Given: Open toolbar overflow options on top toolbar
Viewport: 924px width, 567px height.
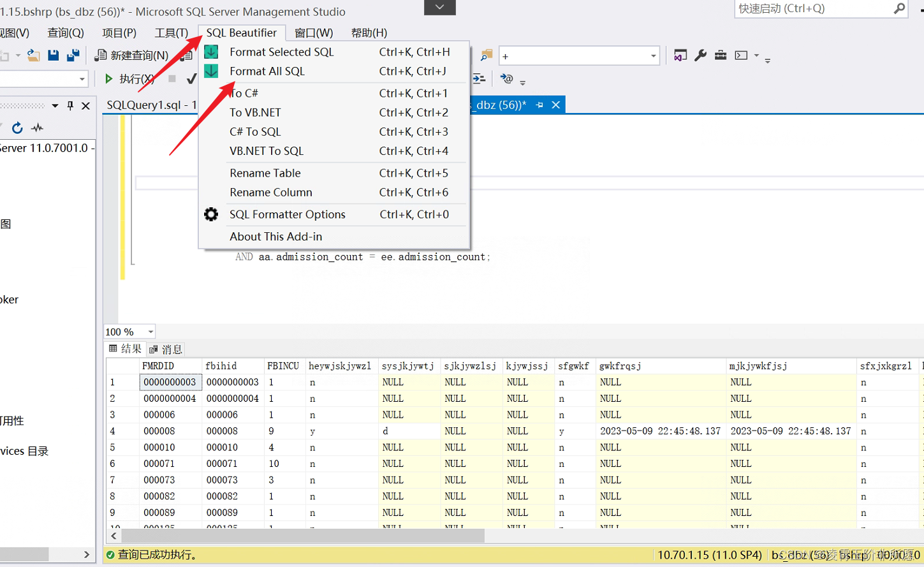Looking at the screenshot, I should pyautogui.click(x=768, y=60).
